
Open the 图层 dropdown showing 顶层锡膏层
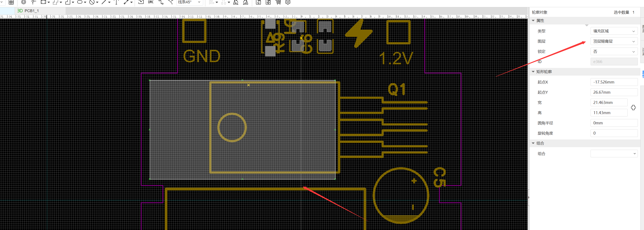614,41
